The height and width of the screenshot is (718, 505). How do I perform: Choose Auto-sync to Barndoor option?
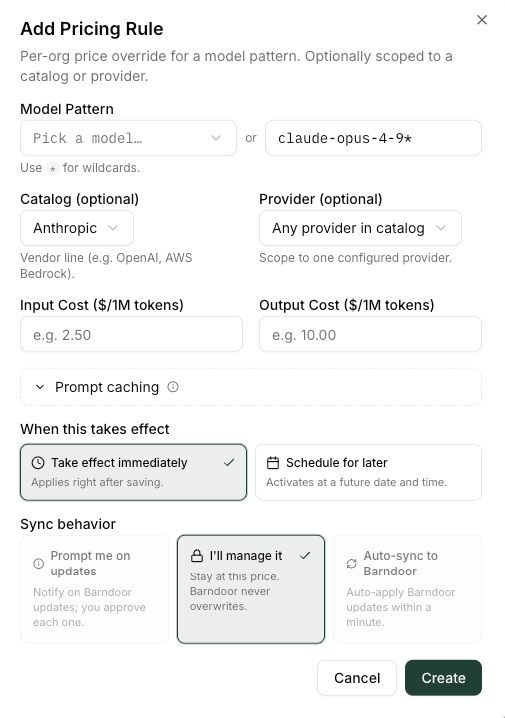coord(407,589)
